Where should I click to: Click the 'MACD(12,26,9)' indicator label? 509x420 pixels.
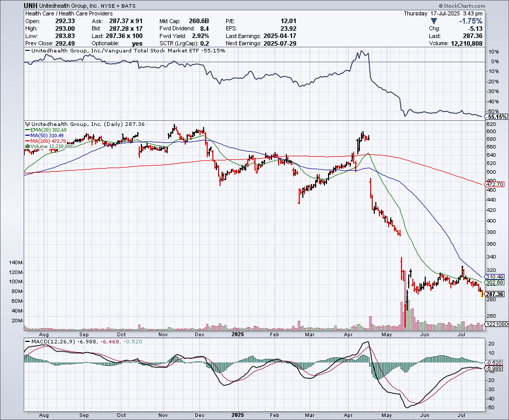(x=52, y=342)
